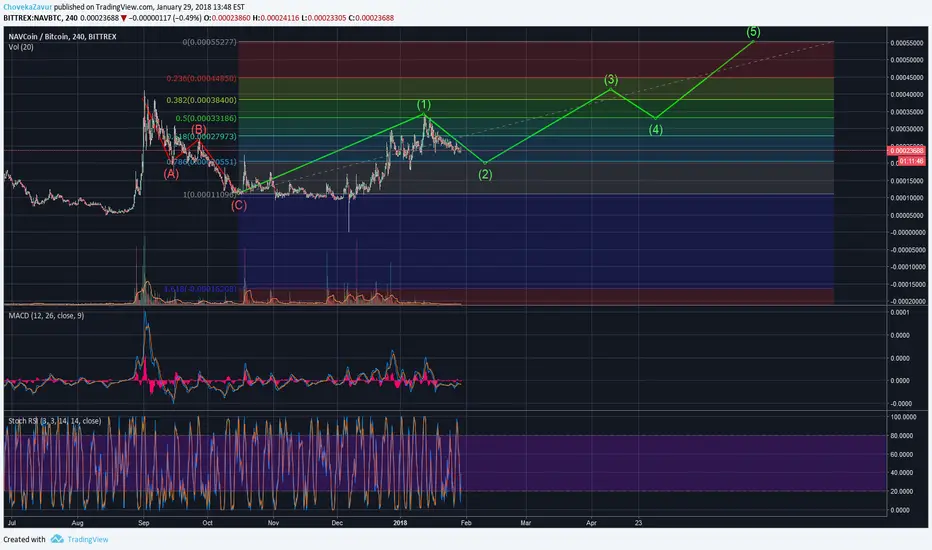Click the TradingView cloud logo icon
This screenshot has height=550, width=932.
point(57,539)
